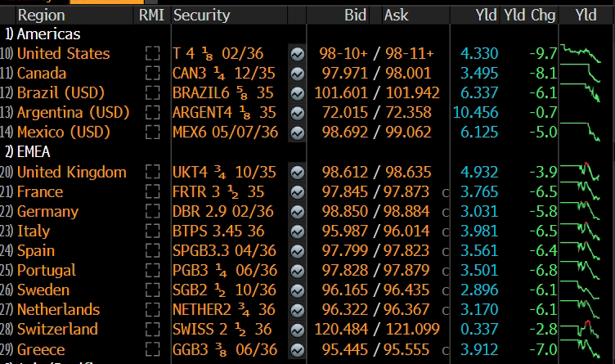The image size is (615, 364).
Task: Select Greece yield change -7.0
Action: click(543, 349)
